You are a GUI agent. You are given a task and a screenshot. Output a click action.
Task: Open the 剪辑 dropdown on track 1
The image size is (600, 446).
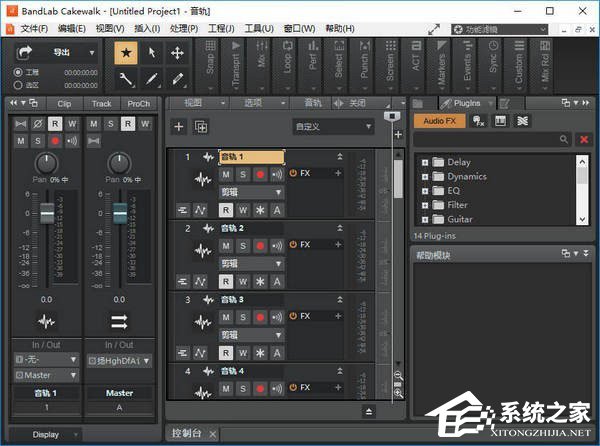coord(251,192)
